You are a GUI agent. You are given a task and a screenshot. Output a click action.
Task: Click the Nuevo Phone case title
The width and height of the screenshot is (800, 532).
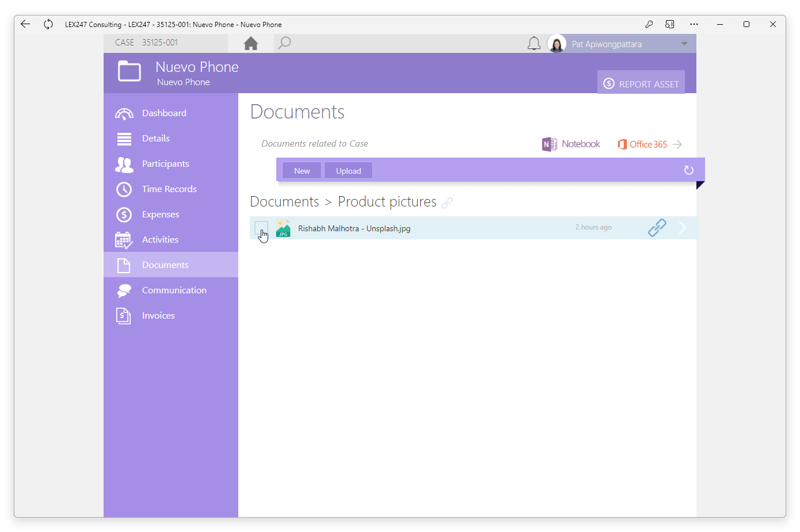(x=197, y=67)
